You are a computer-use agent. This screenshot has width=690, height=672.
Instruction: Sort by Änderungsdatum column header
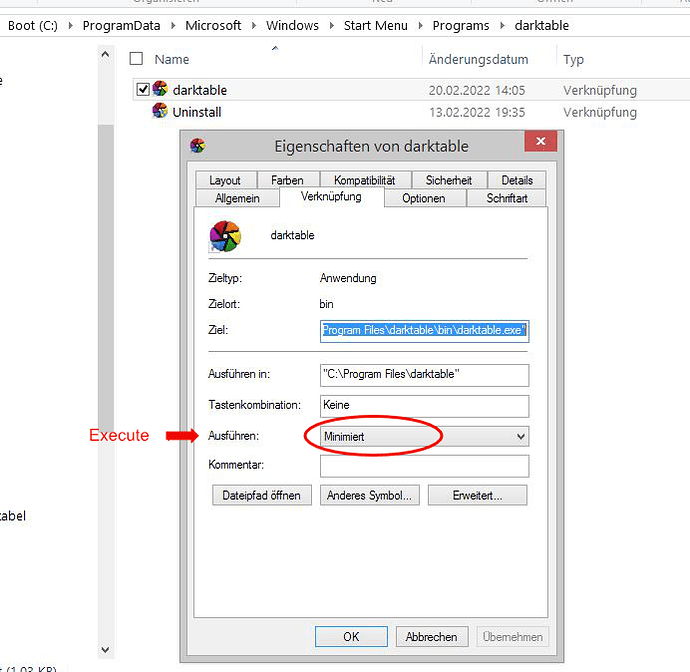click(478, 59)
